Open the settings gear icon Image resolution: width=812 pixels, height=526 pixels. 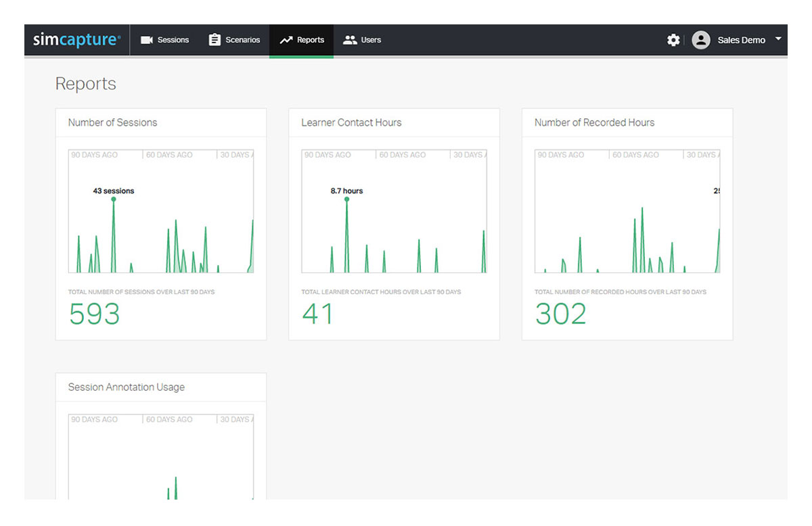(x=673, y=40)
